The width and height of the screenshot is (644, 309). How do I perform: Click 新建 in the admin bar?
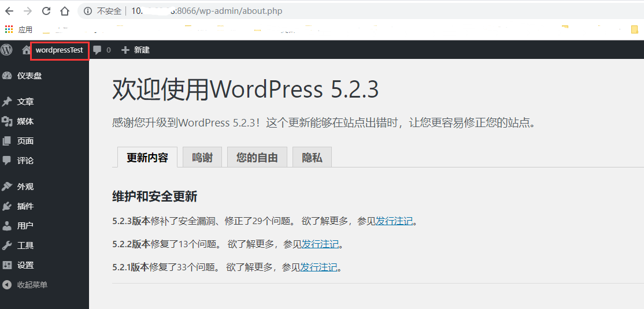point(142,50)
